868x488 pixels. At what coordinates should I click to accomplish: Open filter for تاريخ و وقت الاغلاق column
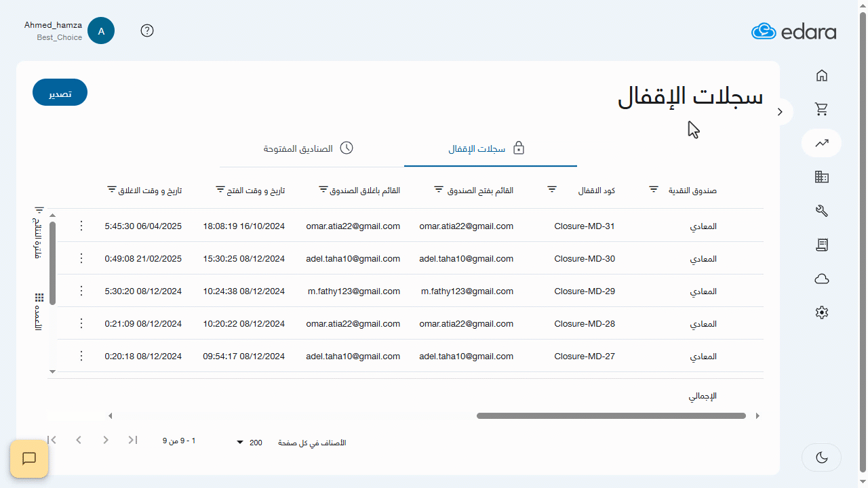112,190
